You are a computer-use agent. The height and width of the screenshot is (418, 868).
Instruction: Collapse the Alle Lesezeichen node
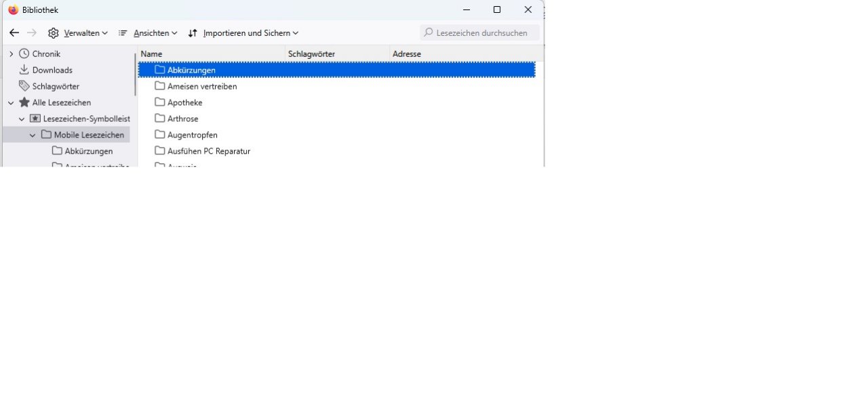coord(11,102)
